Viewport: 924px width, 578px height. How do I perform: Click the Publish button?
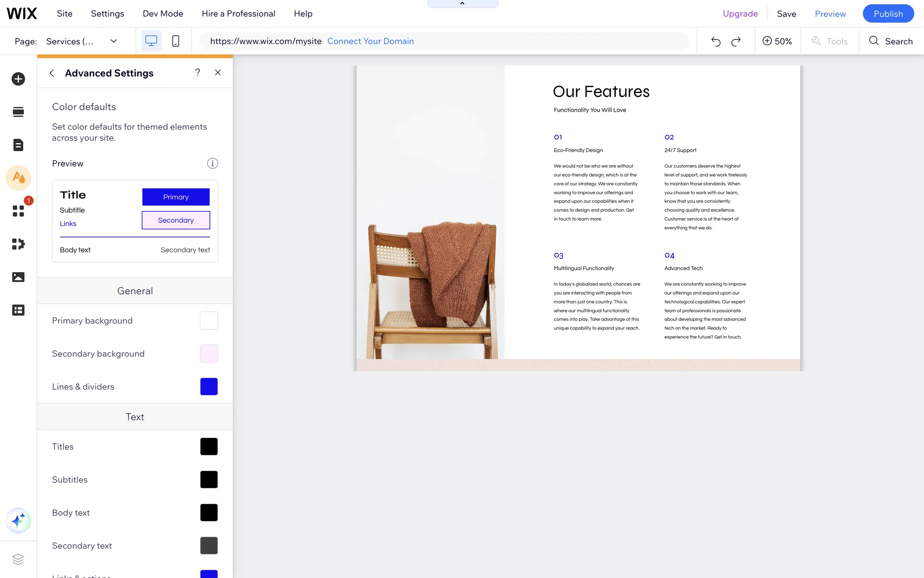click(x=888, y=13)
